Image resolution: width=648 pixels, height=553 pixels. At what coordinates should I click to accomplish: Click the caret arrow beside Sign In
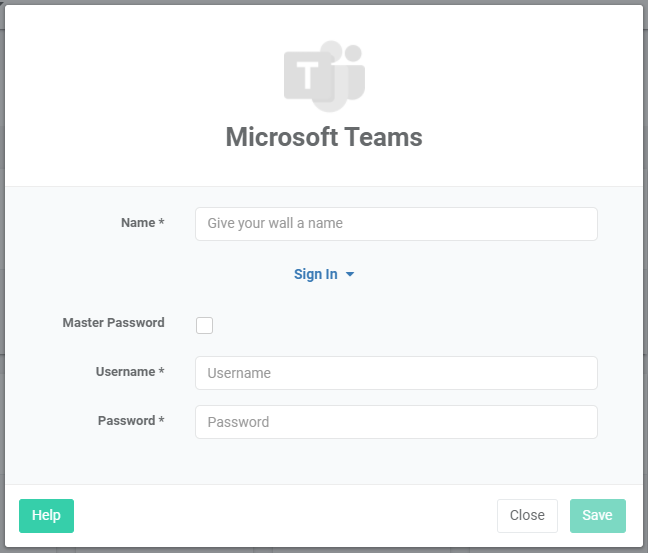point(350,274)
